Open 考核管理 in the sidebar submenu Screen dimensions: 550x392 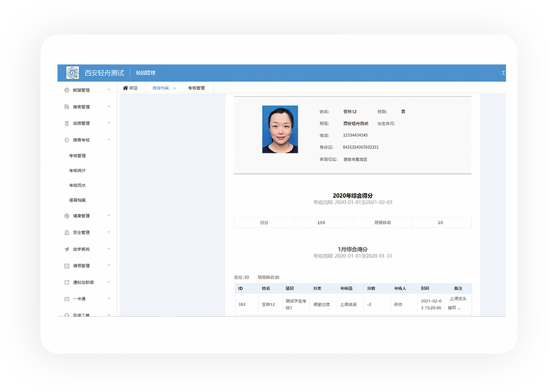click(x=77, y=156)
